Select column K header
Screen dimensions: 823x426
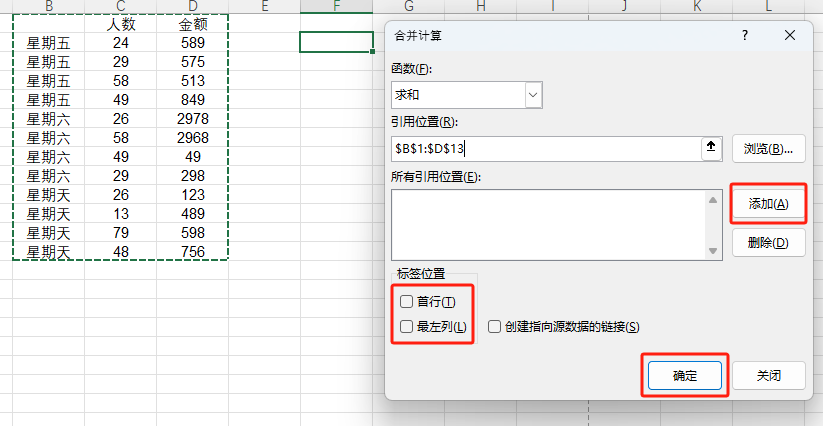[x=697, y=6]
